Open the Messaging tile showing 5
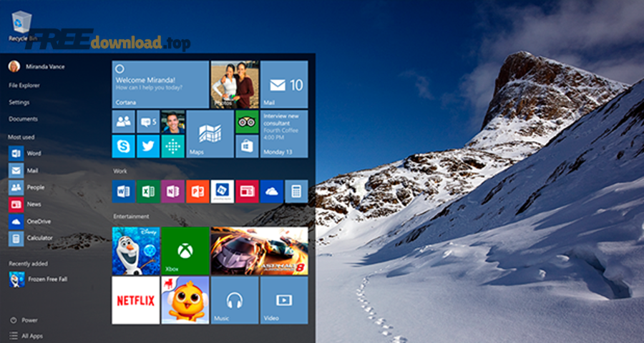This screenshot has height=343, width=644. pos(148,121)
